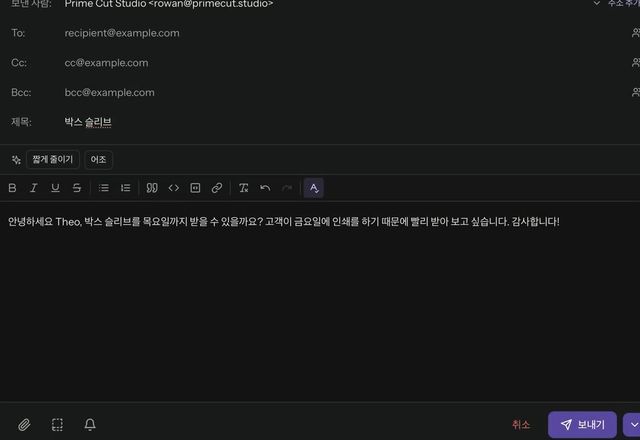Insert a bulleted list
Viewport: 640px width, 440px height.
coord(104,188)
